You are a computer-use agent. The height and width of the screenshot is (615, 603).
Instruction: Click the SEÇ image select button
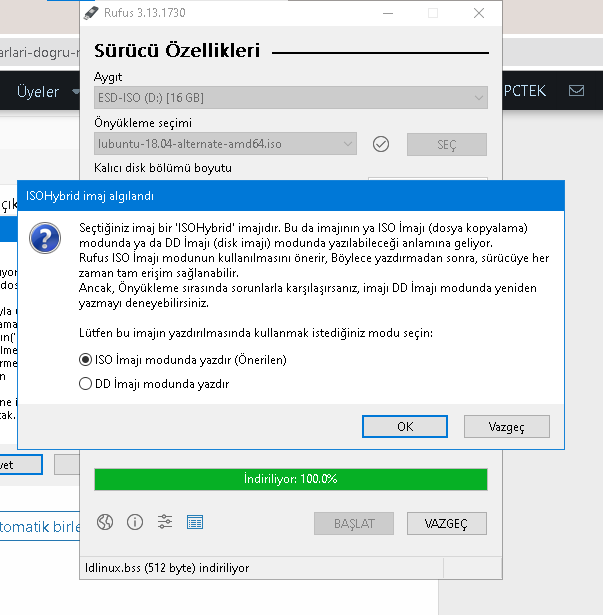click(447, 144)
